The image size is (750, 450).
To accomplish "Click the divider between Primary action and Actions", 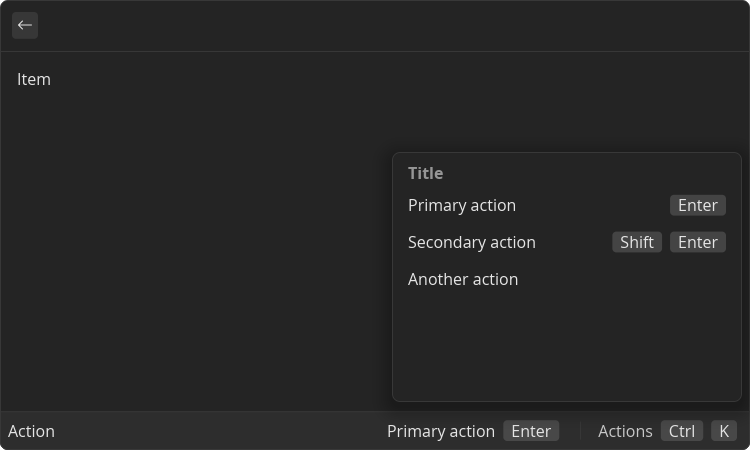I will pos(580,431).
